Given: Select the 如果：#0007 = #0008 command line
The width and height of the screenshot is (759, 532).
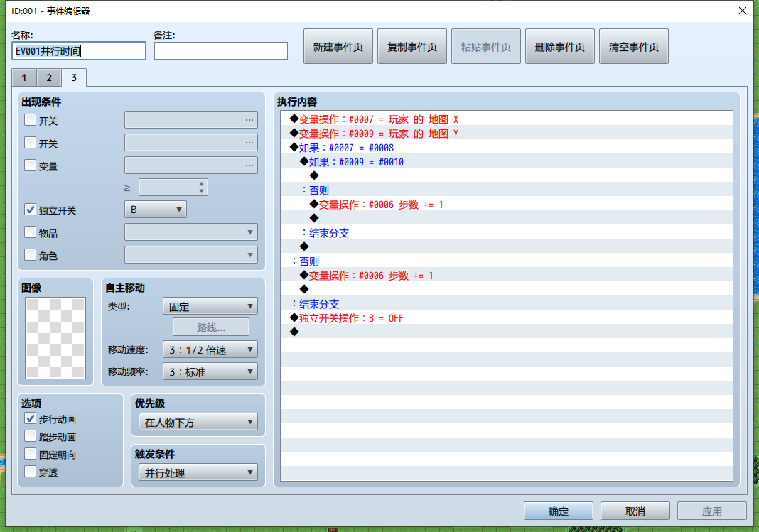Looking at the screenshot, I should tap(506, 148).
